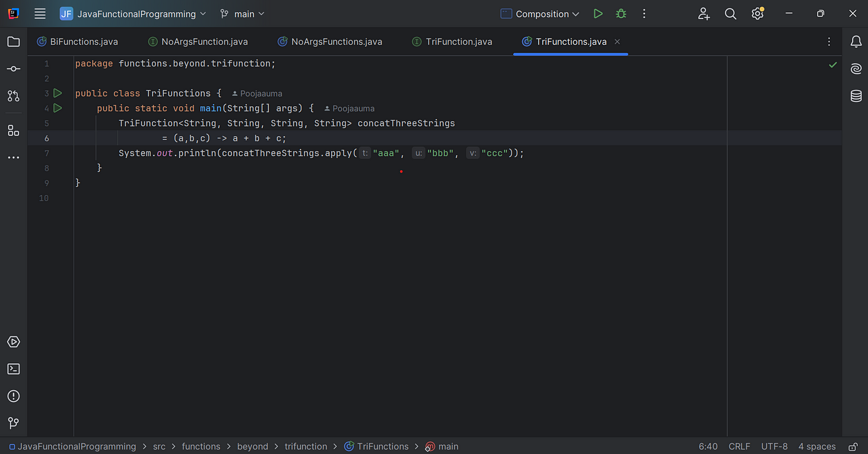This screenshot has width=868, height=454.
Task: Open the Database tool window
Action: [856, 97]
